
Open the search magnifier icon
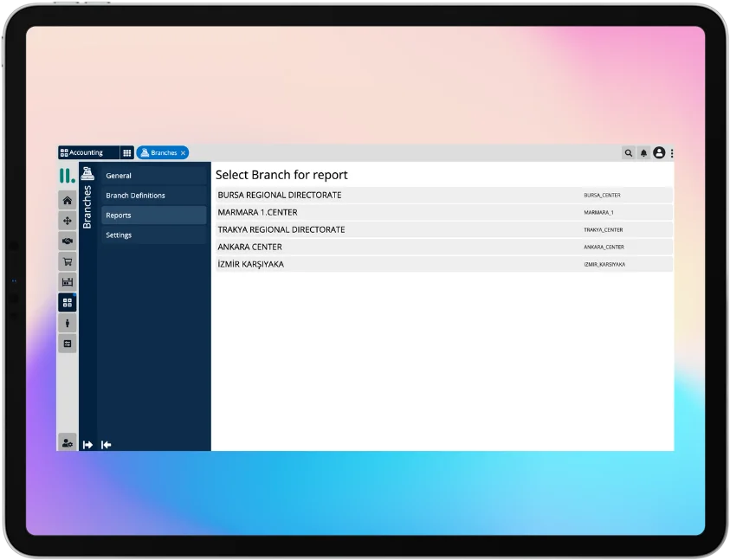629,153
